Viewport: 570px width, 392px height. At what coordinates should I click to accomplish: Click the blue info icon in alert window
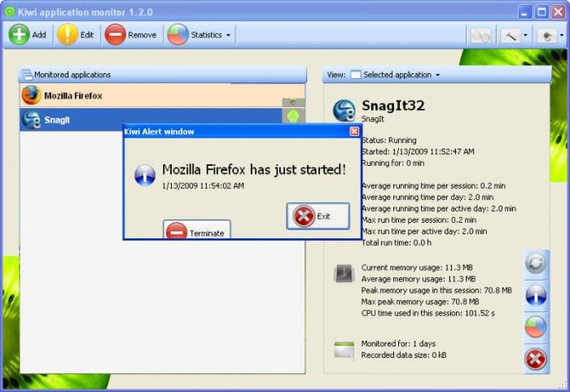tap(145, 175)
